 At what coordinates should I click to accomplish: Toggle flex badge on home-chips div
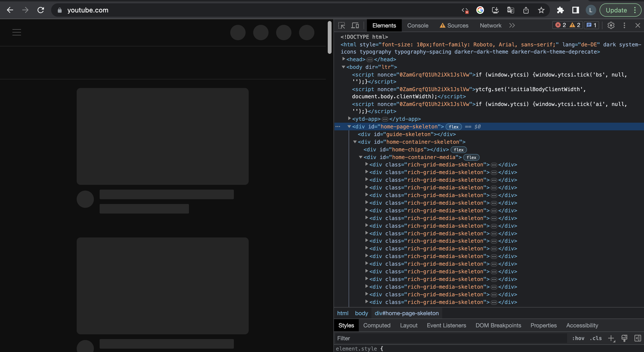458,150
